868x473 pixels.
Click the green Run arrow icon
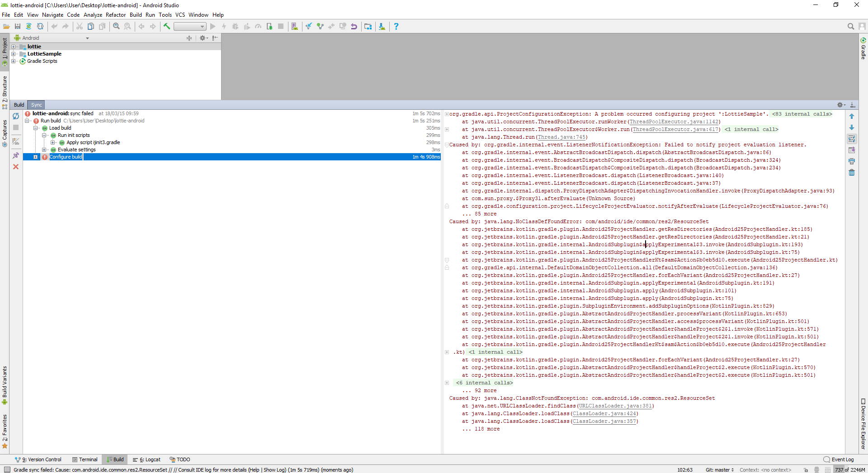coord(213,27)
